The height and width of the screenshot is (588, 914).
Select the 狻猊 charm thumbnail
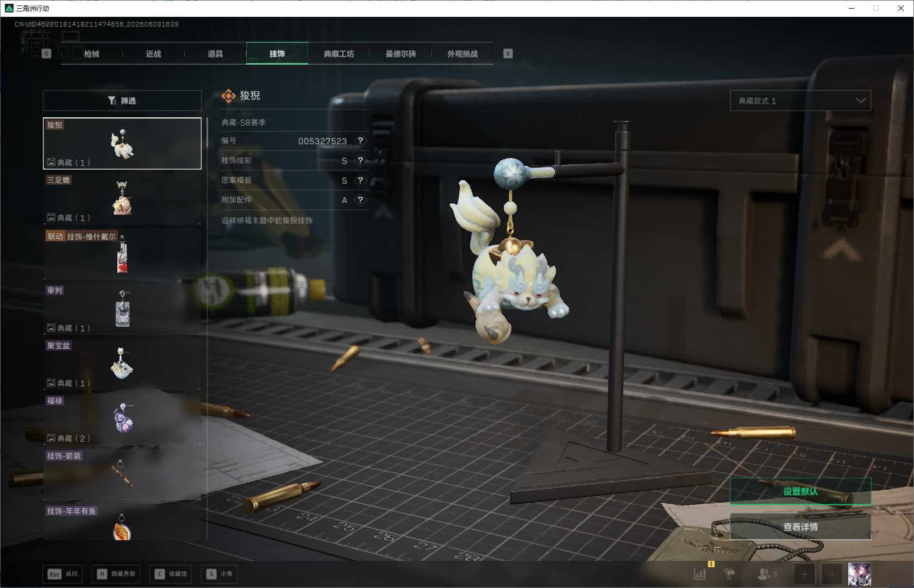[122, 143]
